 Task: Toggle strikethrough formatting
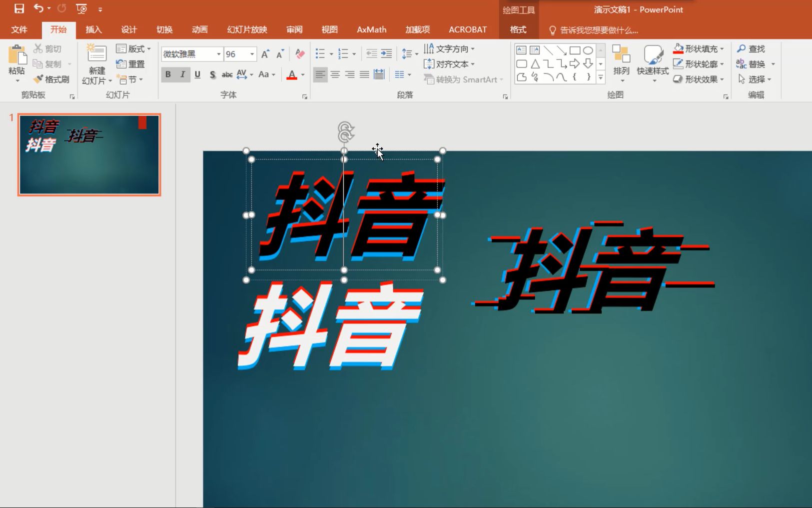pos(227,74)
